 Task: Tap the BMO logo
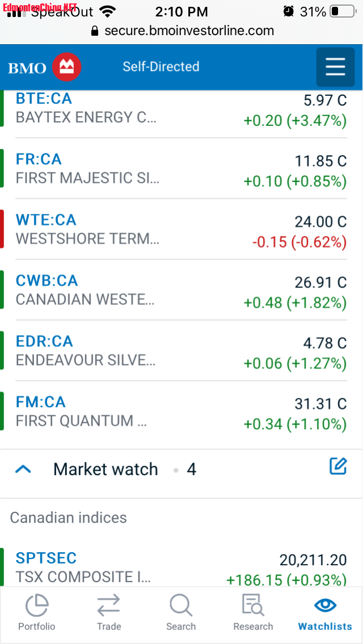pyautogui.click(x=44, y=67)
